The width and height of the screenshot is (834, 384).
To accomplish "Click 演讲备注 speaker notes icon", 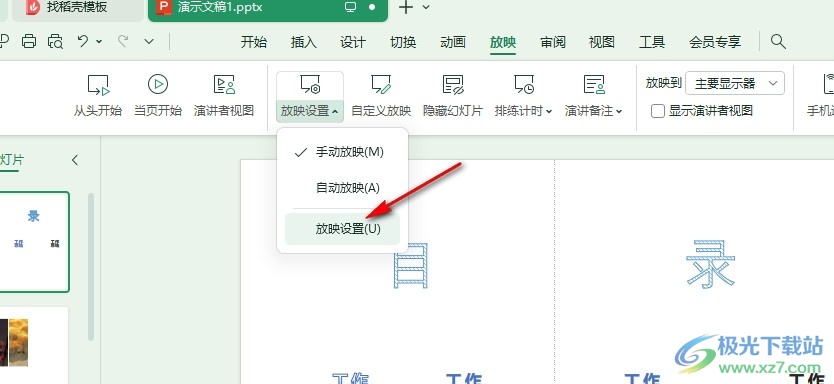I will (x=594, y=85).
